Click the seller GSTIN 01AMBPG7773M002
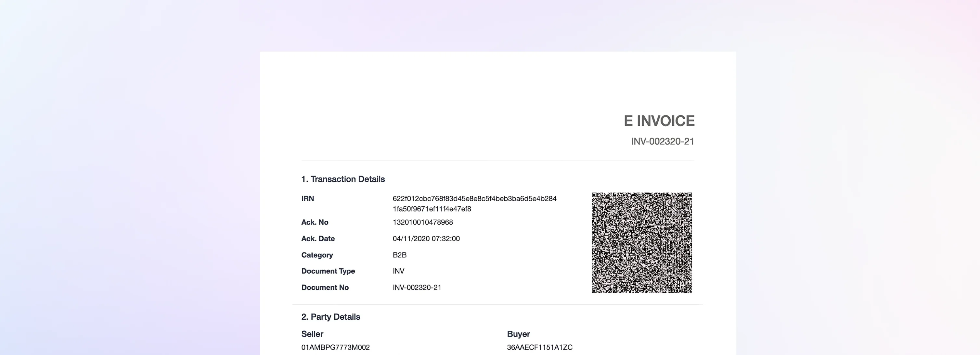 [335, 347]
